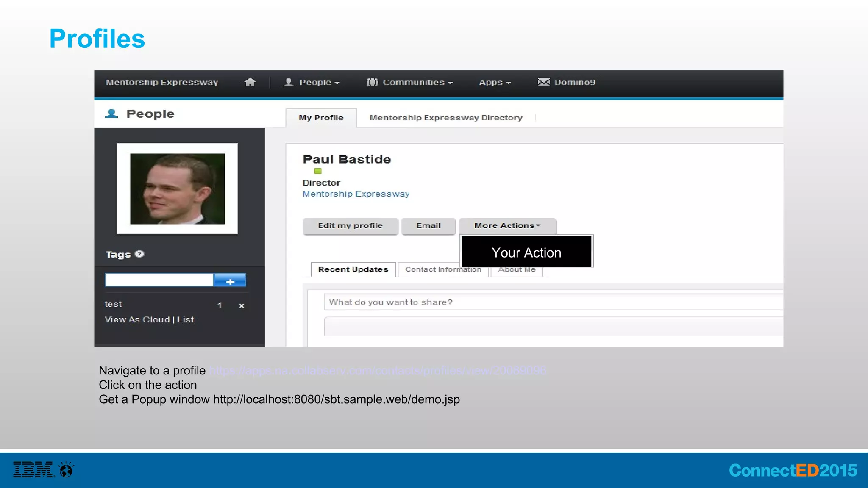Choose Your Action from the menu
This screenshot has width=868, height=488.
click(x=526, y=252)
